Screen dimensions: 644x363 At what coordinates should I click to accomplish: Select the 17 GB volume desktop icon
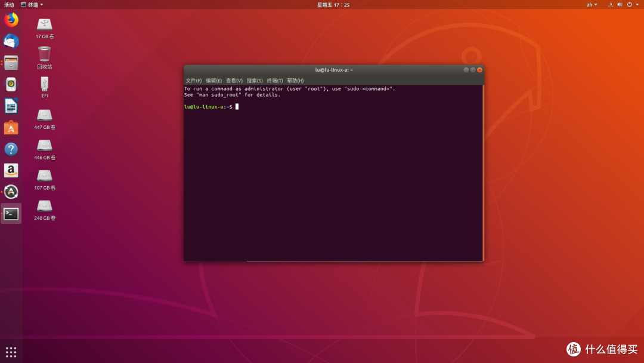(x=44, y=28)
